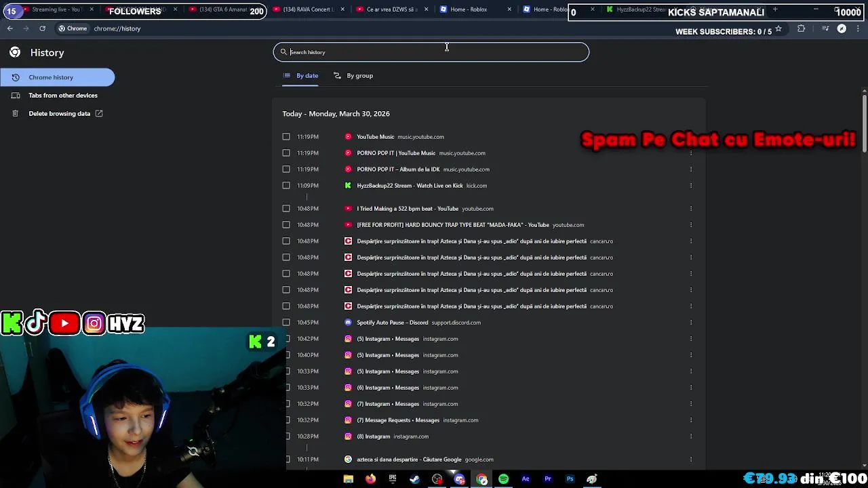Image resolution: width=868 pixels, height=488 pixels.
Task: Open a new tab with the plus button
Action: coord(775,9)
